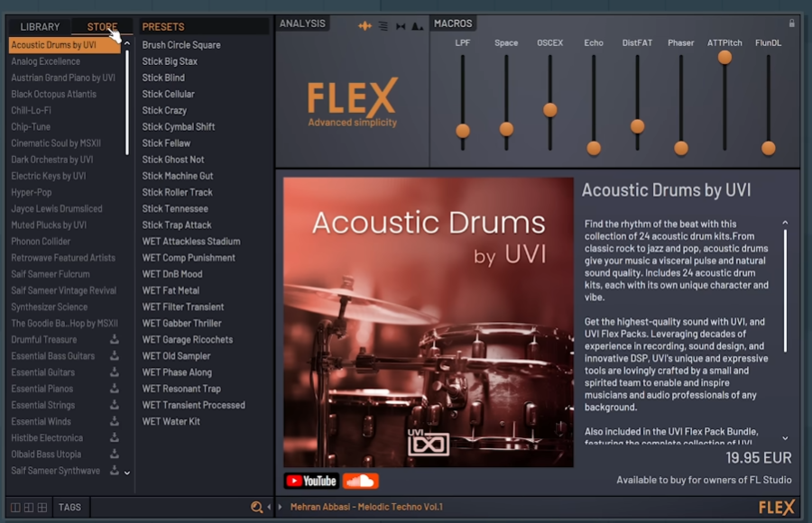Select Stick Cymbal Shift preset
The width and height of the screenshot is (812, 523).
pos(203,127)
